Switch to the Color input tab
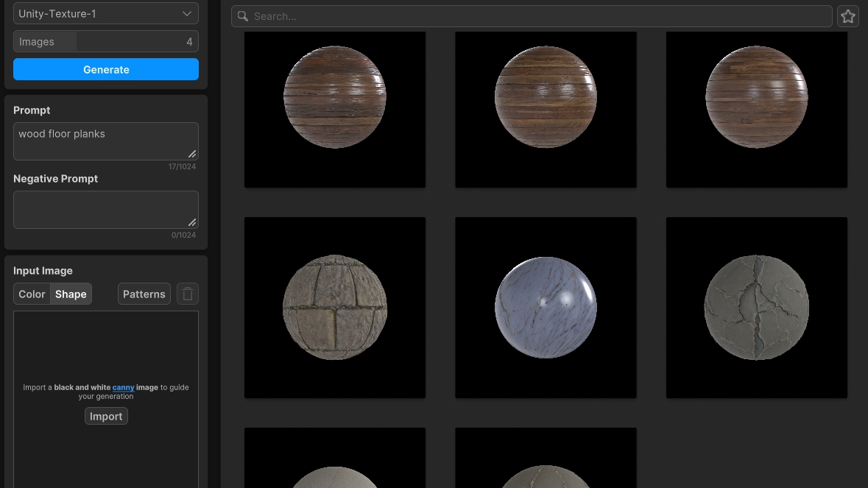868x488 pixels. 32,294
